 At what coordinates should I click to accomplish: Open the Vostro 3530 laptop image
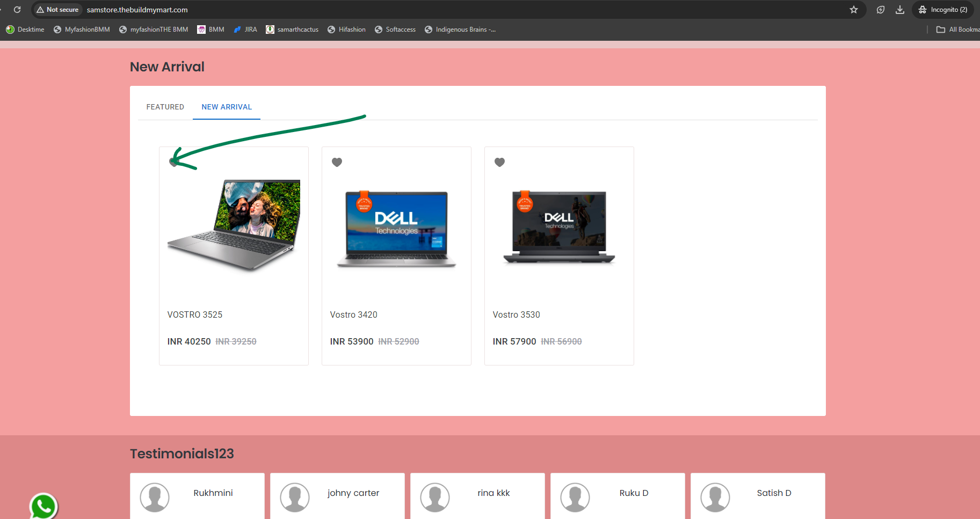point(559,227)
